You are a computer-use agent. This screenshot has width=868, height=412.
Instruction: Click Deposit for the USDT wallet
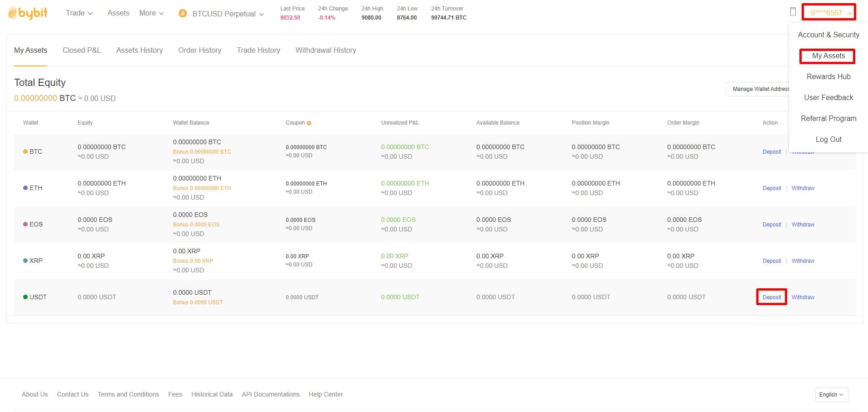coord(772,297)
